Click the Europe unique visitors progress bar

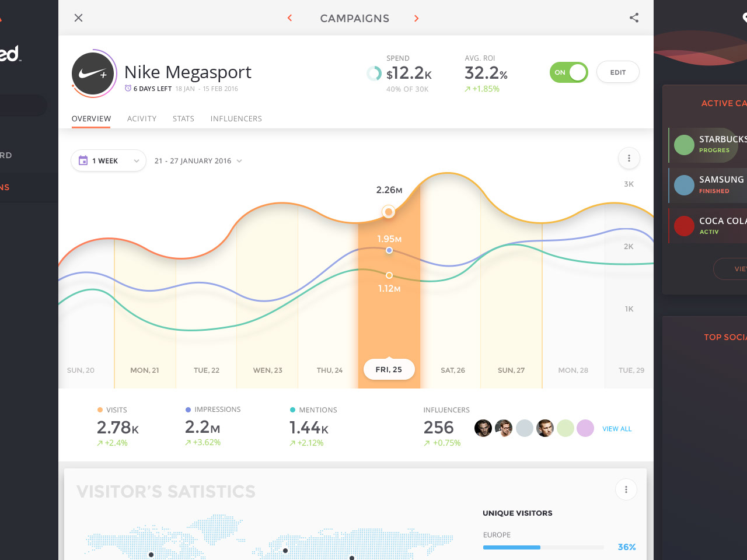click(x=543, y=547)
